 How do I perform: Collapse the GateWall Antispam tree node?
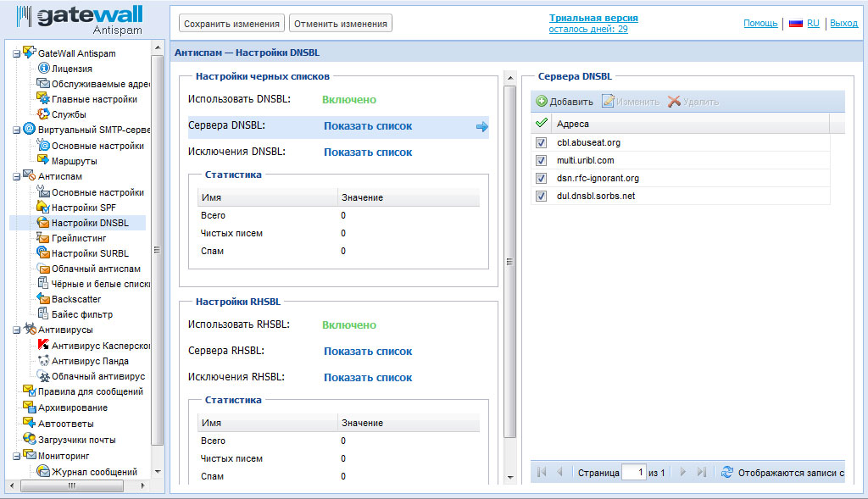pyautogui.click(x=17, y=54)
